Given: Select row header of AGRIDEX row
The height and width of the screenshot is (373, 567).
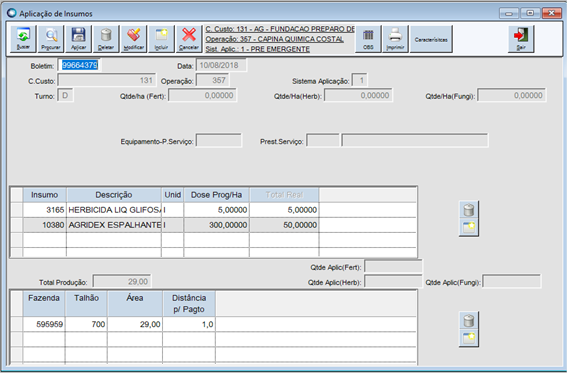Looking at the screenshot, I should click(17, 225).
